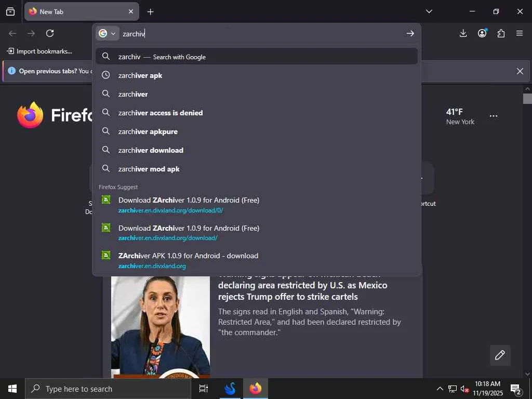This screenshot has width=532, height=399.
Task: Select the plain 'zarchiver' suggestion
Action: click(257, 94)
